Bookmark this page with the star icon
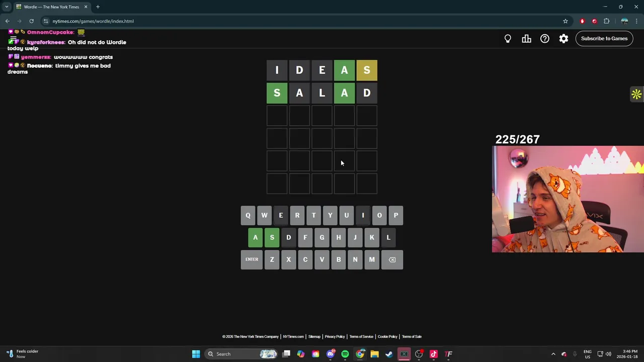The height and width of the screenshot is (362, 644). (566, 21)
